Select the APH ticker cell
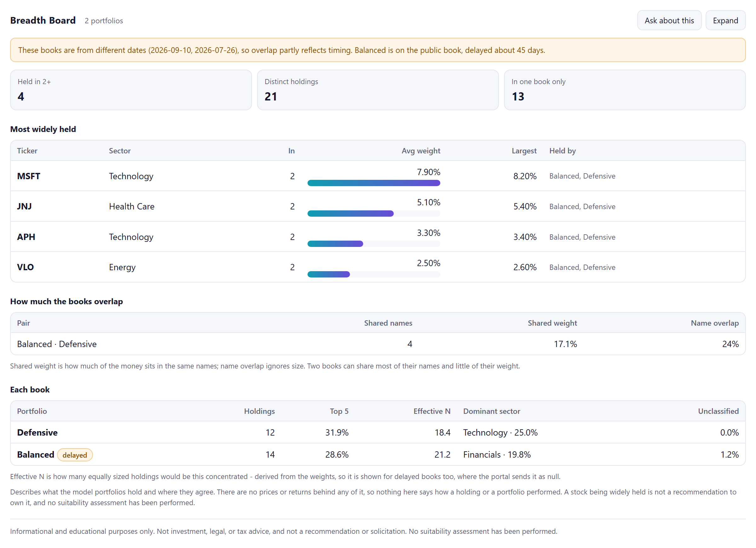756x548 pixels. point(26,237)
